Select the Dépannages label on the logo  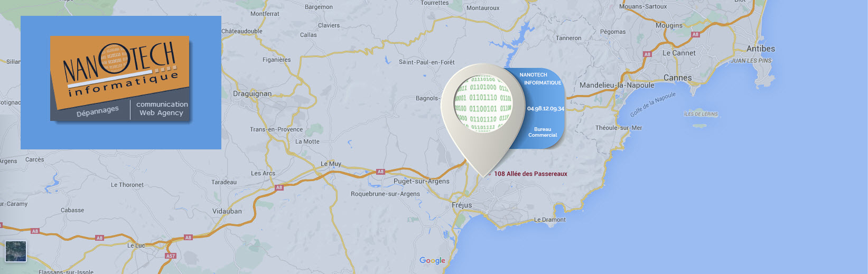(x=98, y=111)
